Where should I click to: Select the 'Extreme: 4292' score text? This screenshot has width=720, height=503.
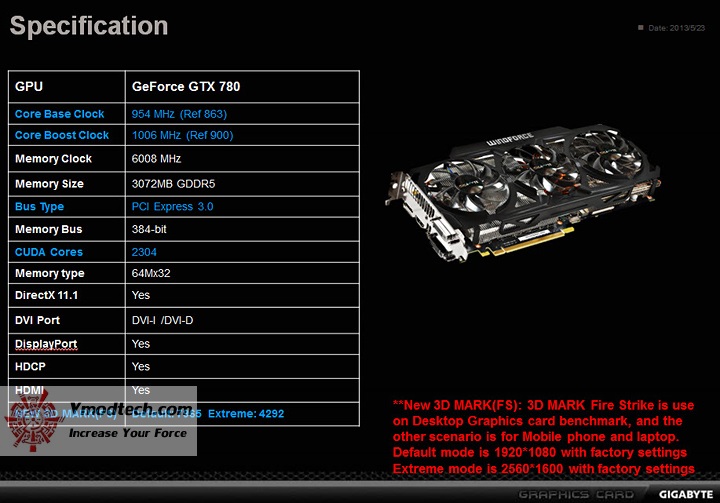pyautogui.click(x=246, y=414)
